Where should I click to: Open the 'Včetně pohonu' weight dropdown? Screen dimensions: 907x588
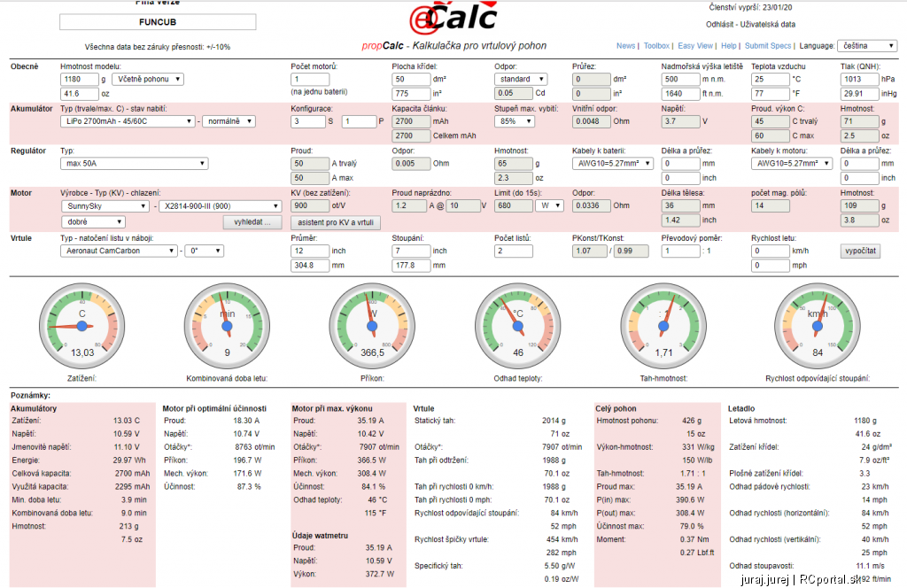(x=148, y=79)
